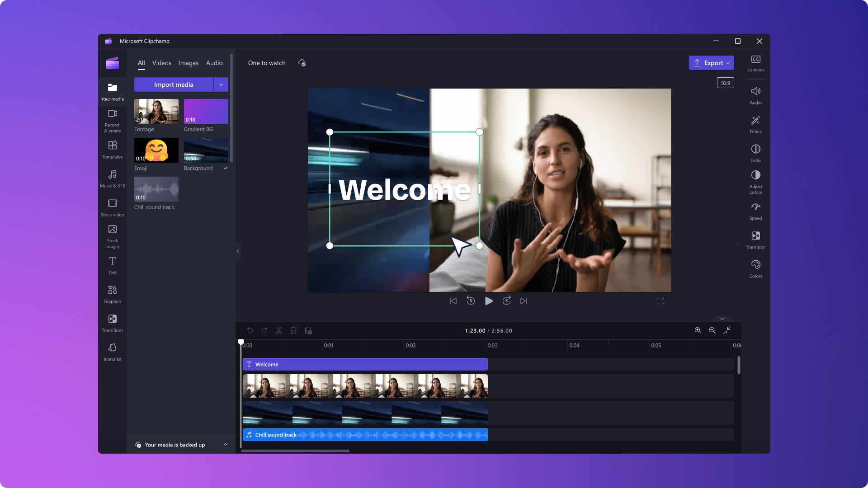This screenshot has width=868, height=488.
Task: Drag the timeline zoom-in slider
Action: [698, 330]
